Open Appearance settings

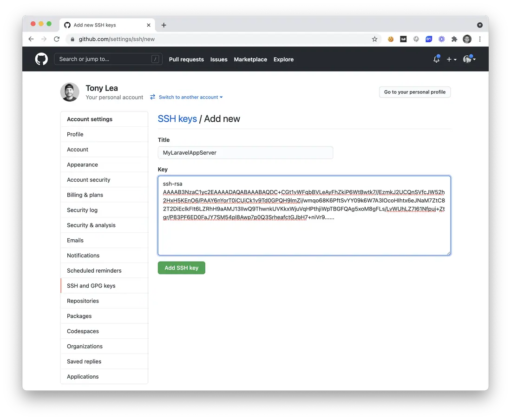coord(104,165)
